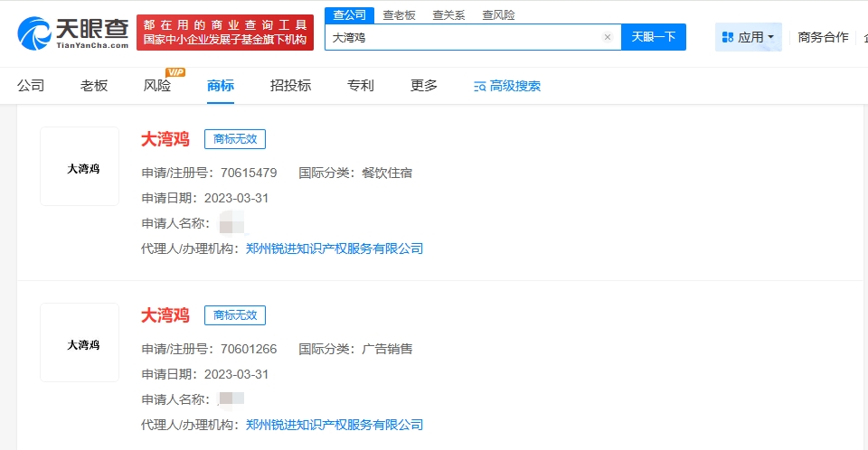
Task: Select the 专利 category tab
Action: [x=361, y=86]
